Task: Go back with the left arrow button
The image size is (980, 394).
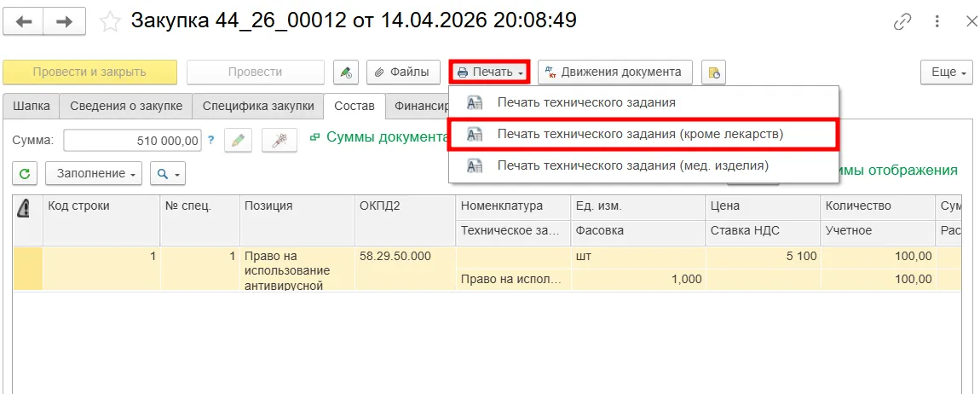Action: click(x=23, y=22)
